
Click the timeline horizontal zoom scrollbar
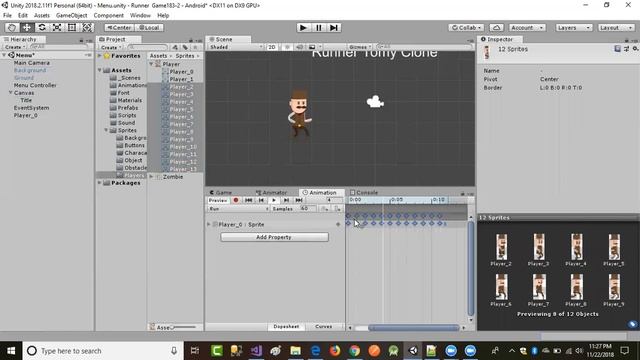tap(413, 328)
